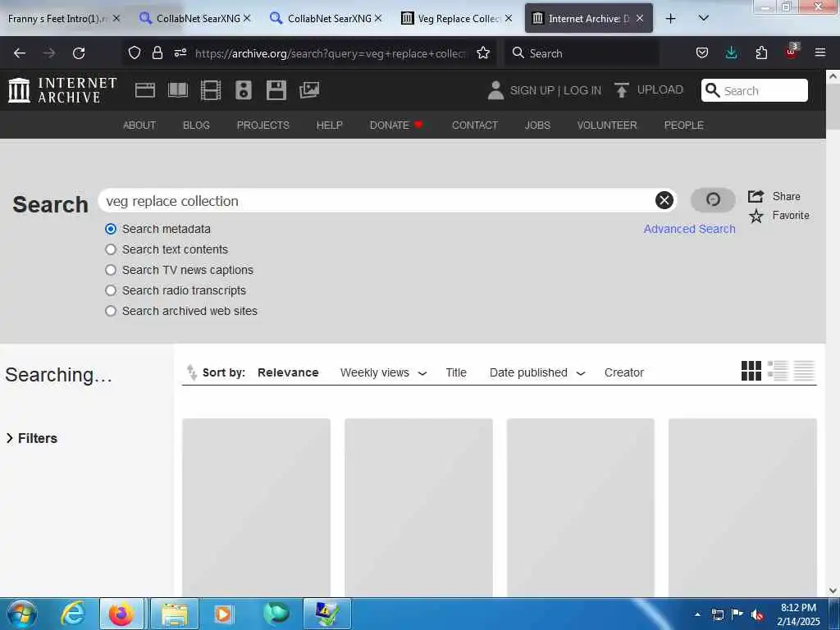The height and width of the screenshot is (630, 840).
Task: Go back to the previous page
Action: [x=20, y=53]
